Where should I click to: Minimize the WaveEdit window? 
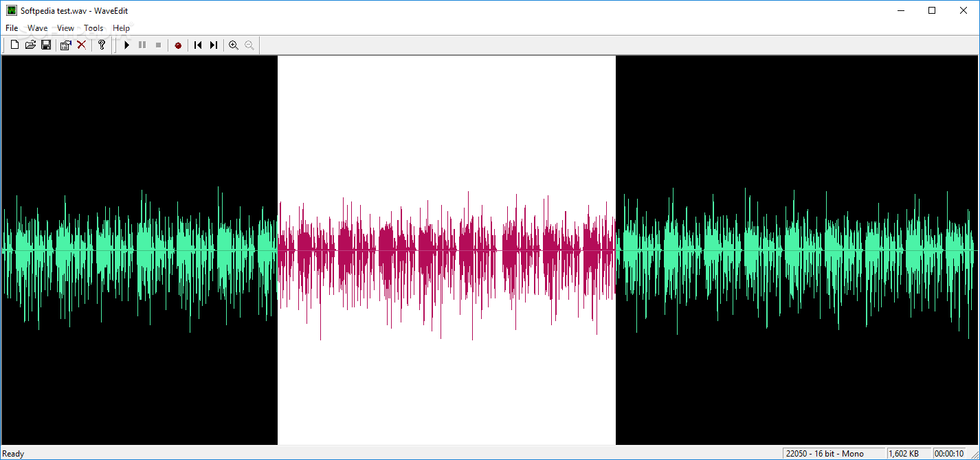tap(900, 10)
